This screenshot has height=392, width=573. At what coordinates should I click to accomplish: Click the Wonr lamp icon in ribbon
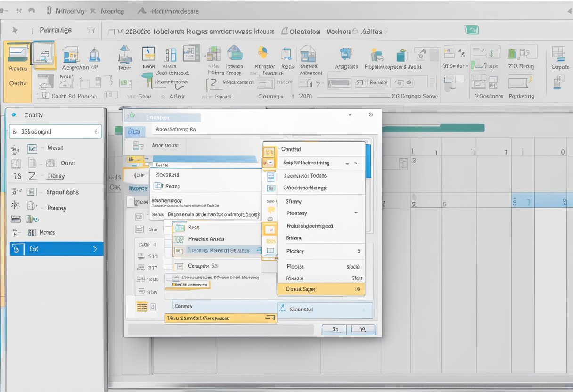pos(124,54)
